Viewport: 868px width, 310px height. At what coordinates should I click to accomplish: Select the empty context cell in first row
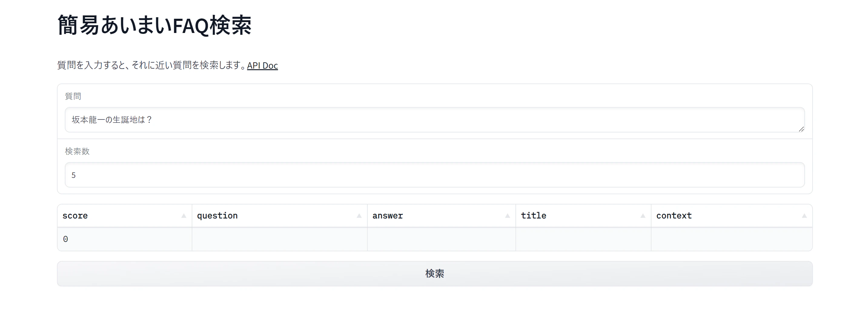tap(731, 239)
